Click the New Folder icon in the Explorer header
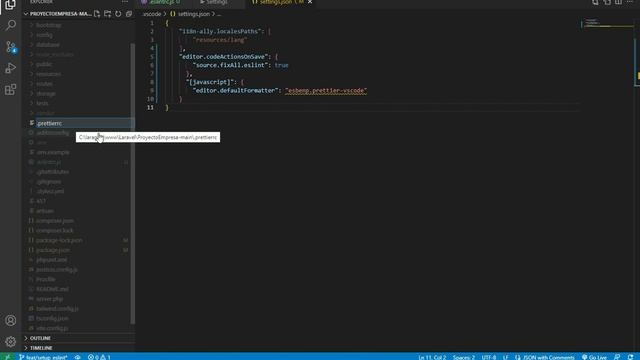Image resolution: width=640 pixels, height=360 pixels. (107, 14)
